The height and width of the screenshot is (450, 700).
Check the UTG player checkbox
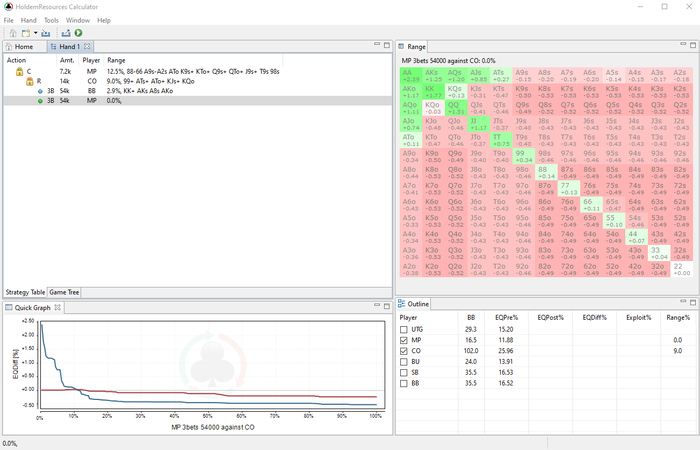(404, 329)
